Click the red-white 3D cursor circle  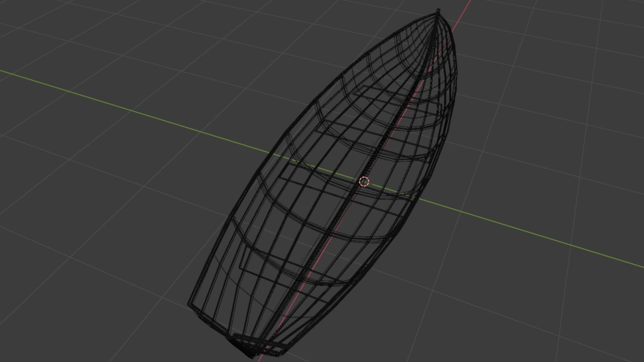364,182
